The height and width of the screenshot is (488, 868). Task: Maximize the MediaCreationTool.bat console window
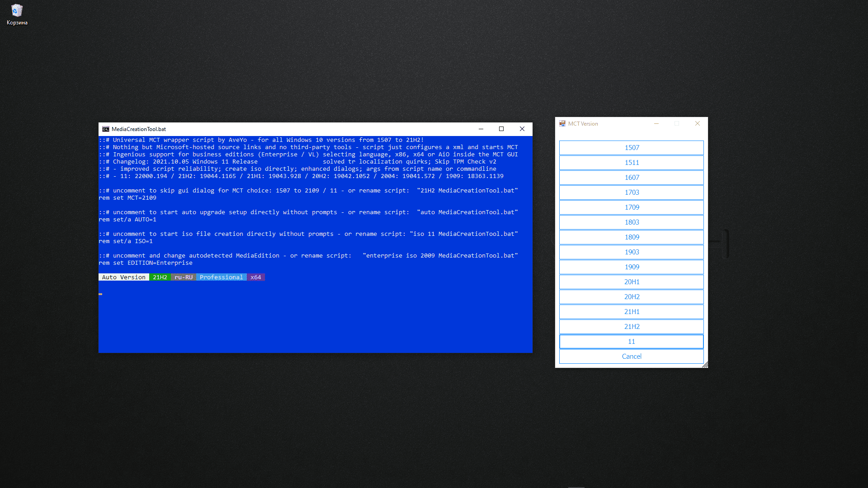click(501, 129)
